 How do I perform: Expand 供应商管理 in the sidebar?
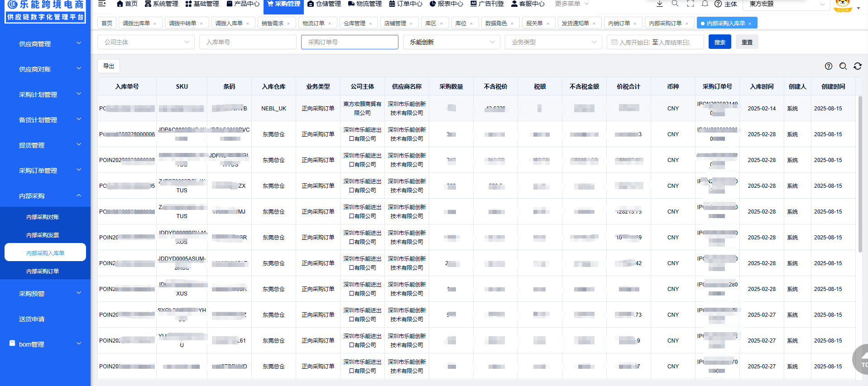click(45, 44)
